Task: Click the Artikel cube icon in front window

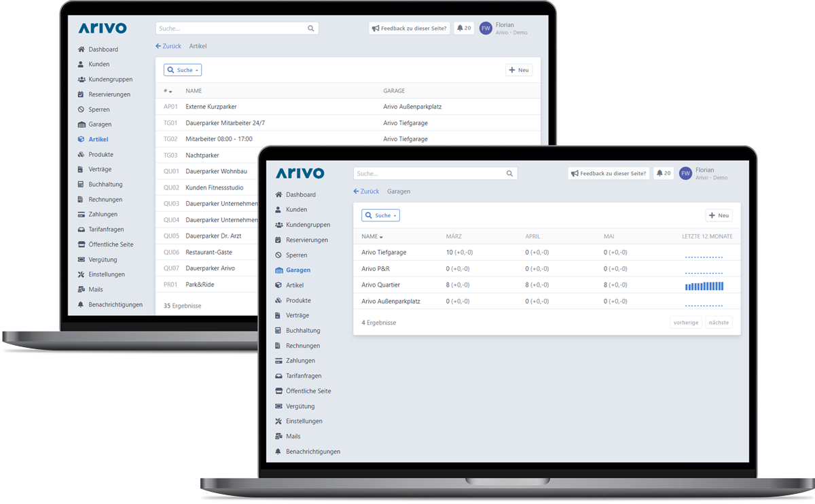Action: (278, 285)
